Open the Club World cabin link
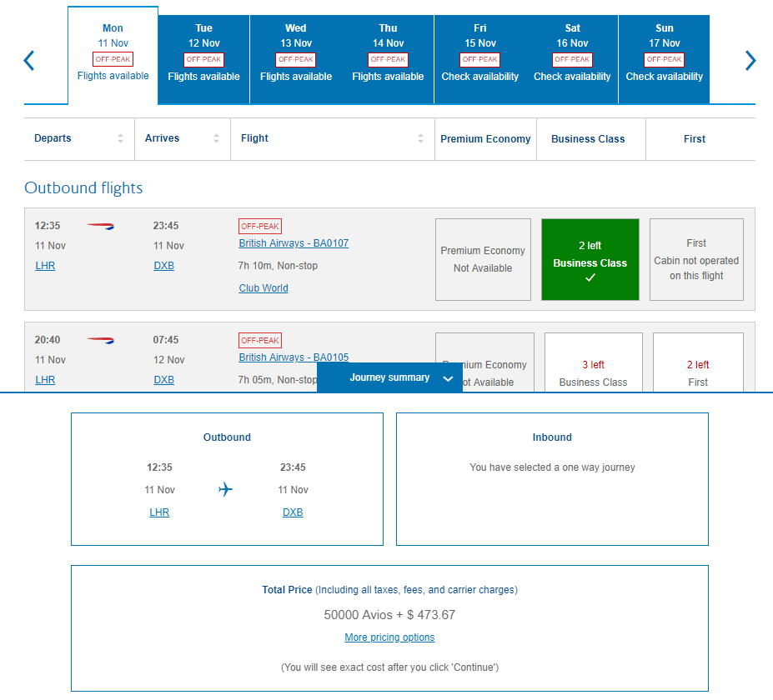The height and width of the screenshot is (700, 773). point(264,288)
